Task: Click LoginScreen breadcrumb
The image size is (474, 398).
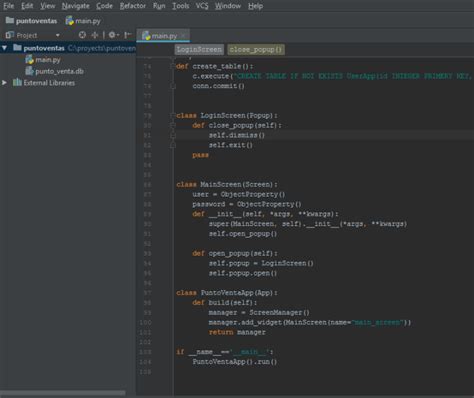Action: click(199, 50)
